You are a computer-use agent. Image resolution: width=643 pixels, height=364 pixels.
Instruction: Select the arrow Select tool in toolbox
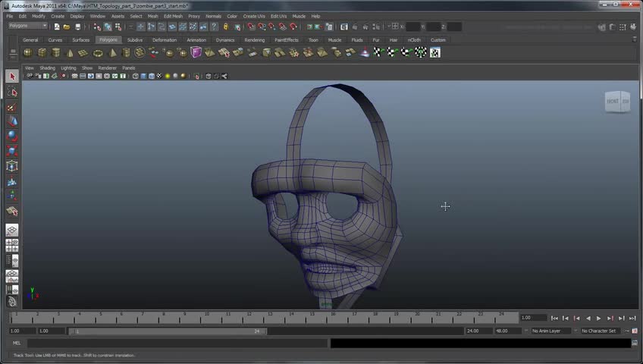tap(12, 77)
